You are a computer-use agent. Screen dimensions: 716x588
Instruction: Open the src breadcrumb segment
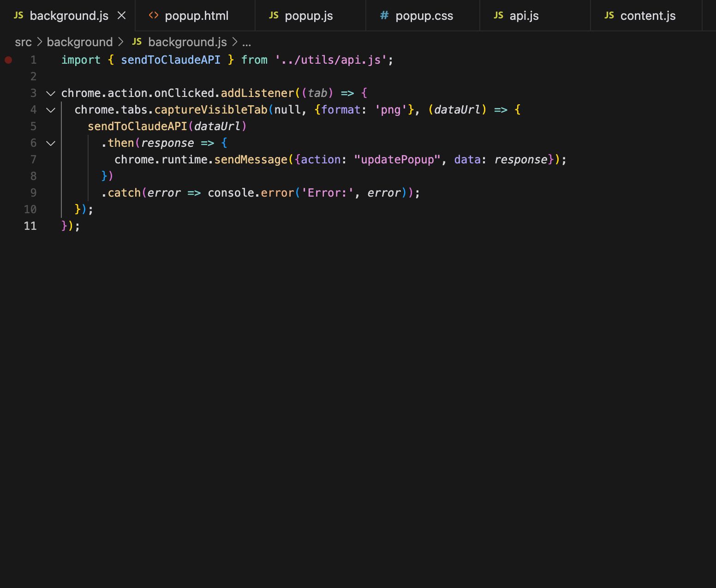click(x=23, y=42)
